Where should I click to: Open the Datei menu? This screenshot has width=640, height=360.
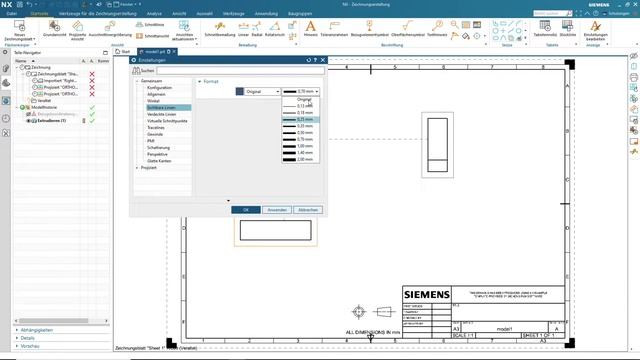click(x=12, y=13)
